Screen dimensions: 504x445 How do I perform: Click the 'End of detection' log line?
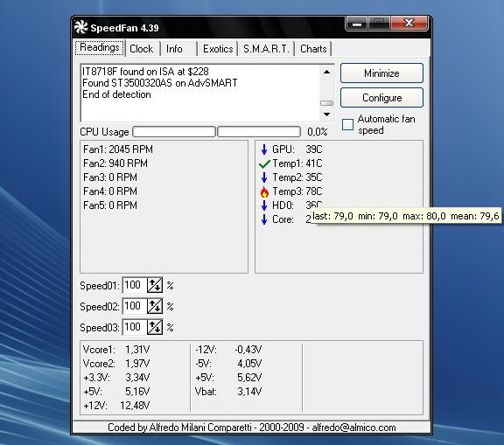[116, 94]
